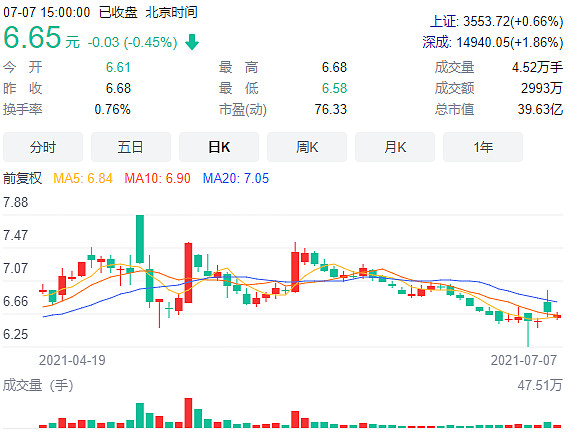The width and height of the screenshot is (571, 435).
Task: Click the 成交量 (手) volume chart label
Action: (38, 385)
